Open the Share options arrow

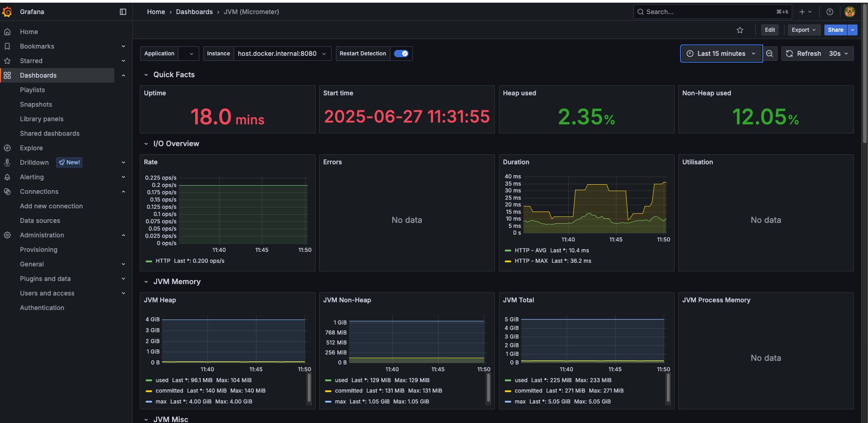click(x=853, y=30)
